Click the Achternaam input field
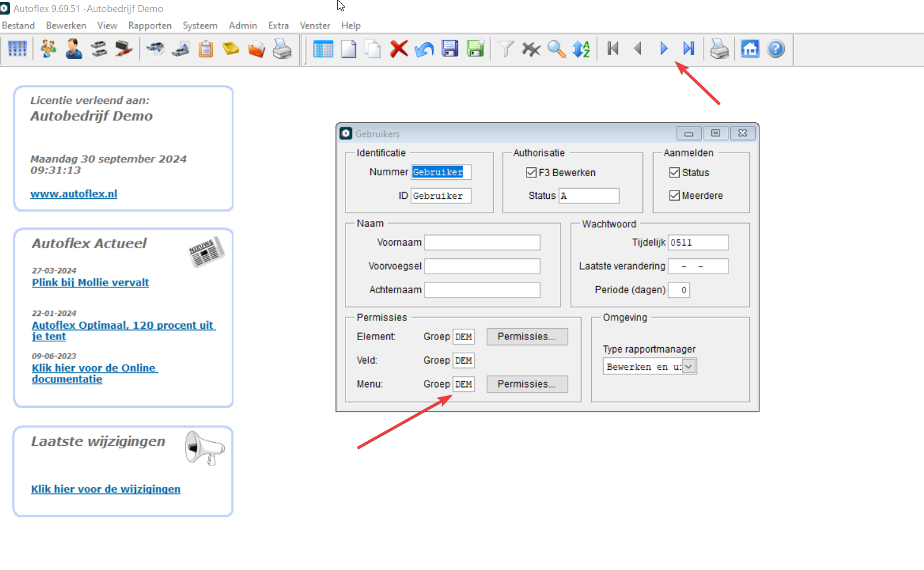This screenshot has width=924, height=570. [482, 290]
